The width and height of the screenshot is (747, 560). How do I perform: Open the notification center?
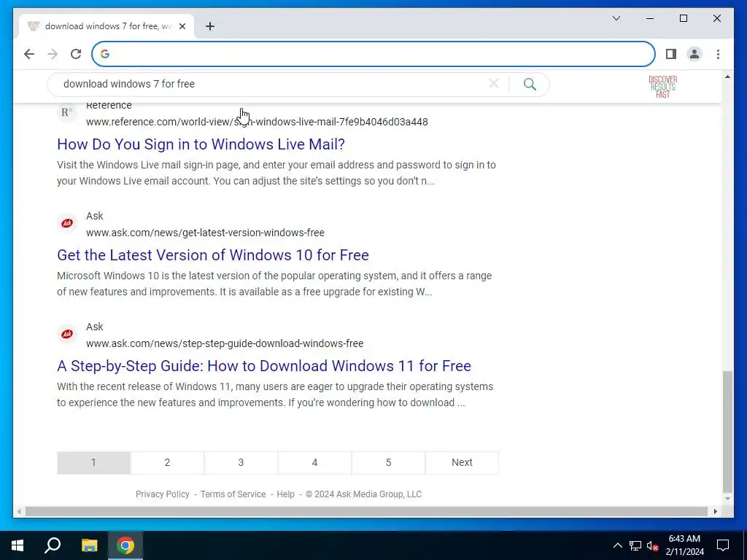pyautogui.click(x=723, y=545)
